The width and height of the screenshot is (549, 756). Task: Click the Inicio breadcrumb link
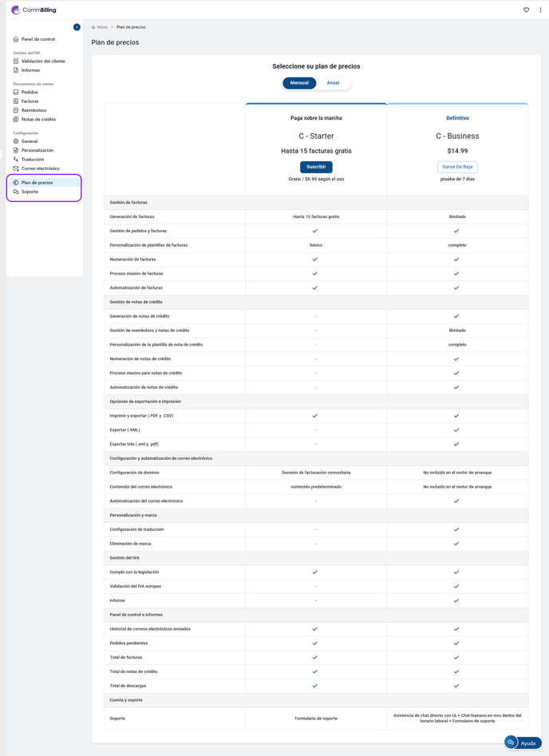pos(102,27)
